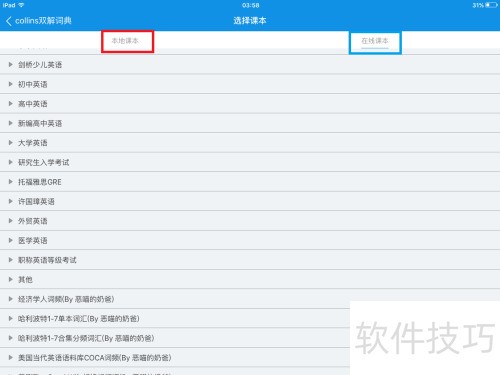Screen dimensions: 500x375
Task: Switch to the 本地课本 tab
Action: coord(125,41)
